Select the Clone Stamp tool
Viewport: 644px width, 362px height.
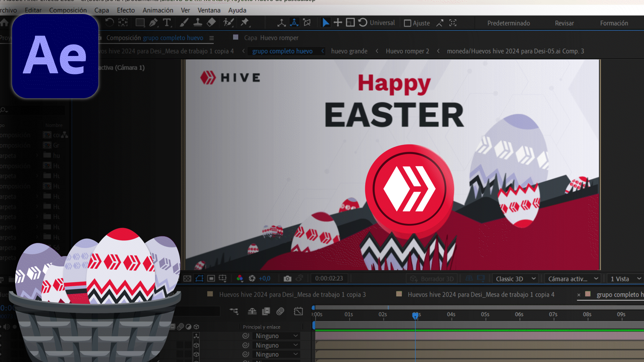pyautogui.click(x=198, y=23)
